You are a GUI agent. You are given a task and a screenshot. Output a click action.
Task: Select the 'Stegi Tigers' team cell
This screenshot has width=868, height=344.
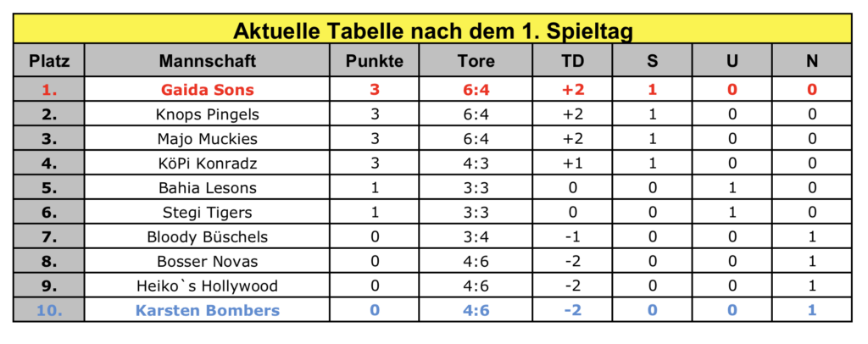[x=208, y=212]
